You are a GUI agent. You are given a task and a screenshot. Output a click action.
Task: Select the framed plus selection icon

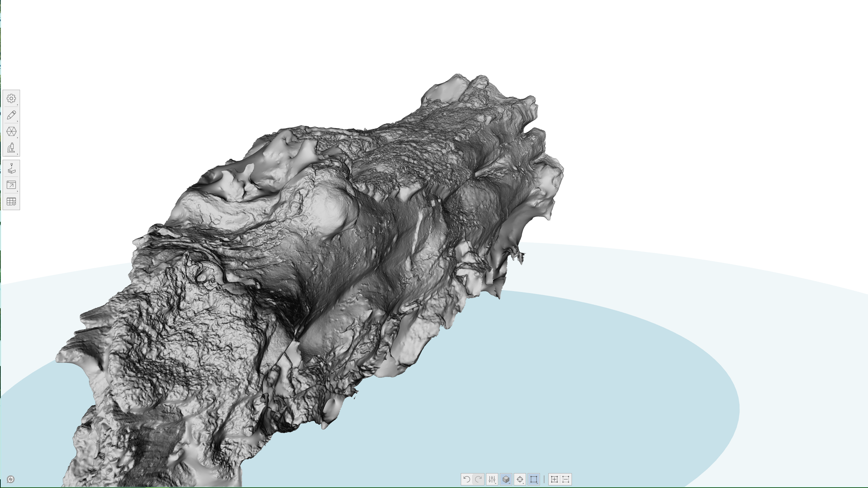point(555,479)
